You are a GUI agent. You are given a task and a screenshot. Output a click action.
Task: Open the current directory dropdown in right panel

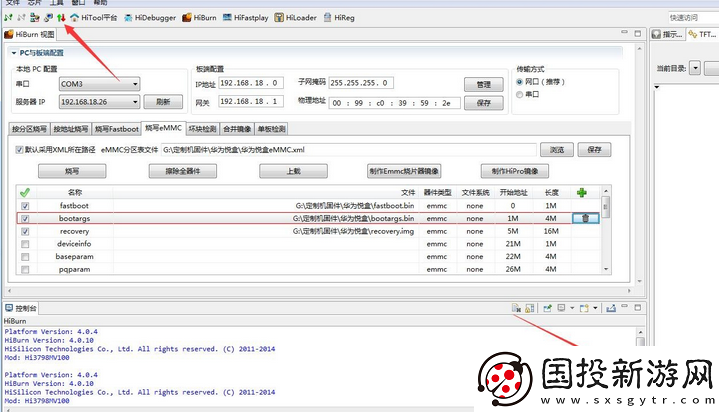coord(695,68)
